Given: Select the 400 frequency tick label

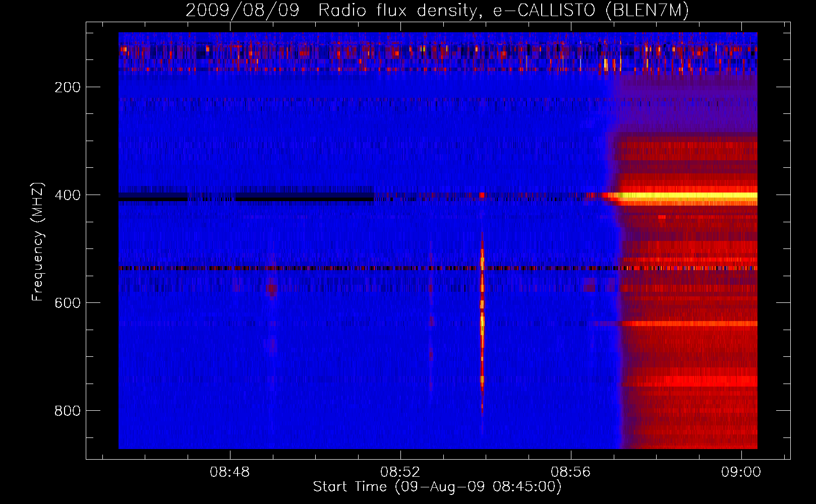Looking at the screenshot, I should pyautogui.click(x=68, y=195).
